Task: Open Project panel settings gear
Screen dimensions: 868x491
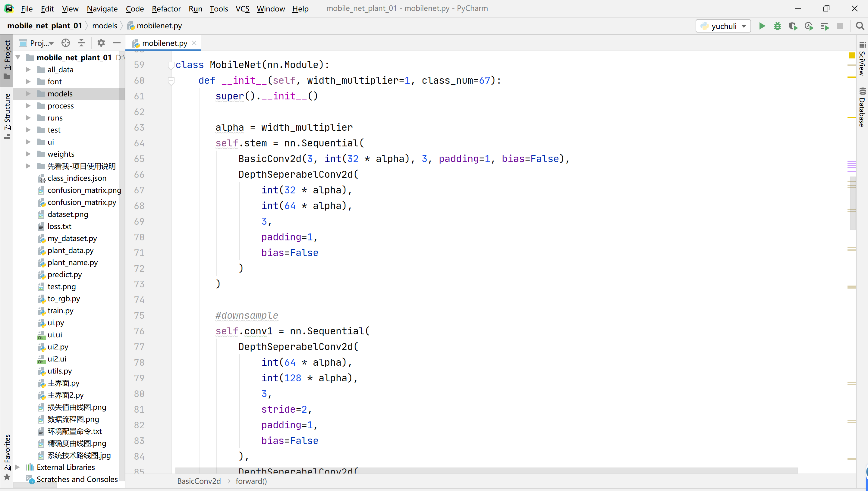Action: [101, 43]
